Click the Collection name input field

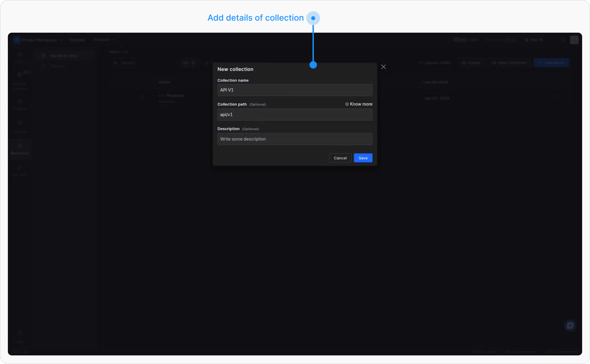295,90
